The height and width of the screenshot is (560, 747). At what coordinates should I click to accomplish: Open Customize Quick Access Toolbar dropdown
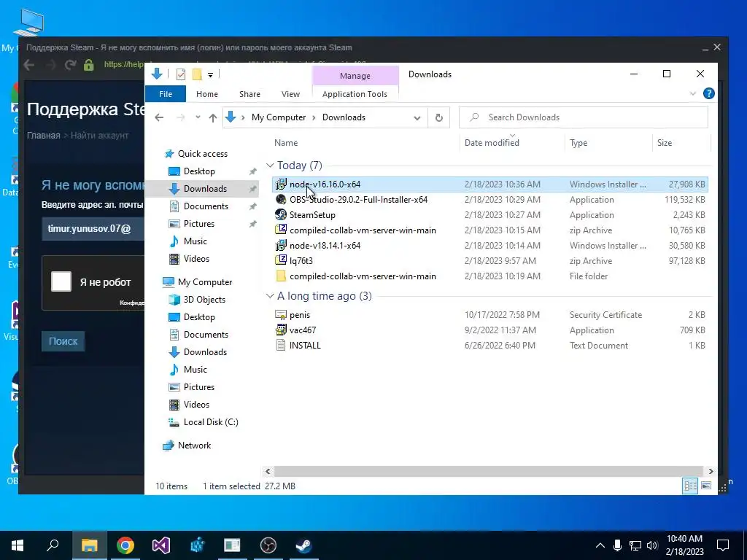coord(210,75)
